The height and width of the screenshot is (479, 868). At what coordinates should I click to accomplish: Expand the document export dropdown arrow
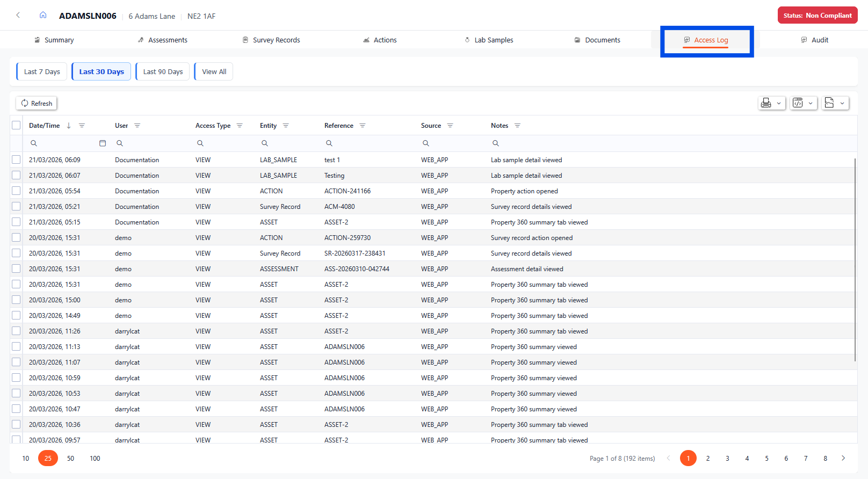point(842,103)
